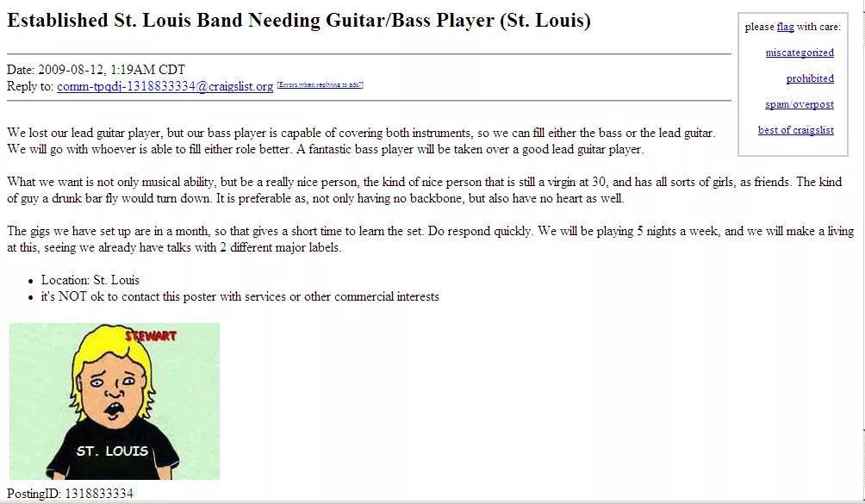The height and width of the screenshot is (504, 865).
Task: Click the "flag" link in the flagging box
Action: coord(785,27)
